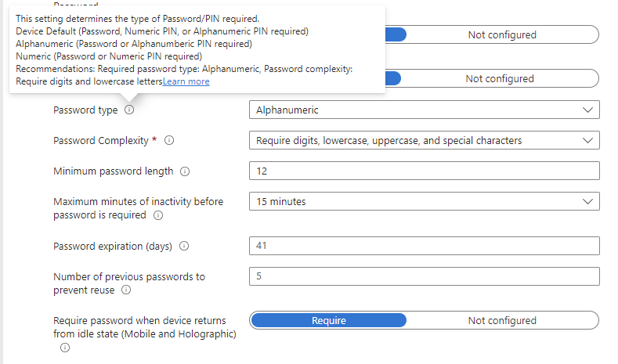
Task: Open the 15 minutes inactivity dropdown
Action: 424,201
